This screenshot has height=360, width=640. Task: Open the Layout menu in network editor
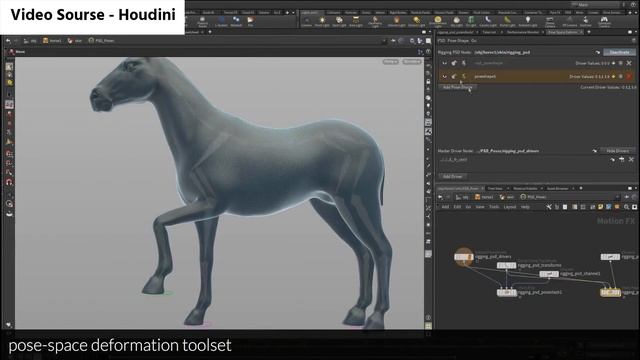tap(510, 207)
